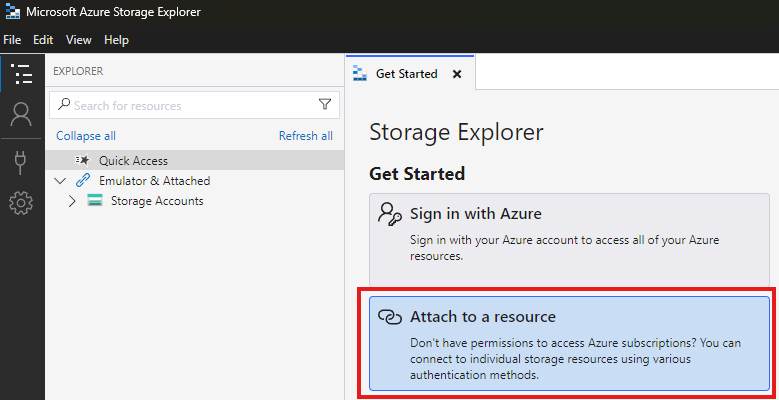Collapse the Emulator & Attached node
The image size is (779, 400).
(x=60, y=181)
